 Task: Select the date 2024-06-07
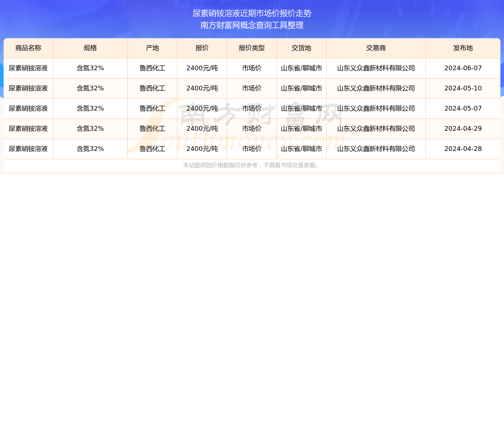coord(463,68)
